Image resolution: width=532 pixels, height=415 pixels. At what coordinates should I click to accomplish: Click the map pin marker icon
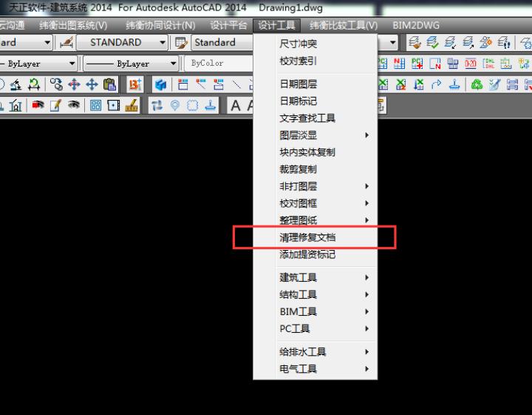175,105
